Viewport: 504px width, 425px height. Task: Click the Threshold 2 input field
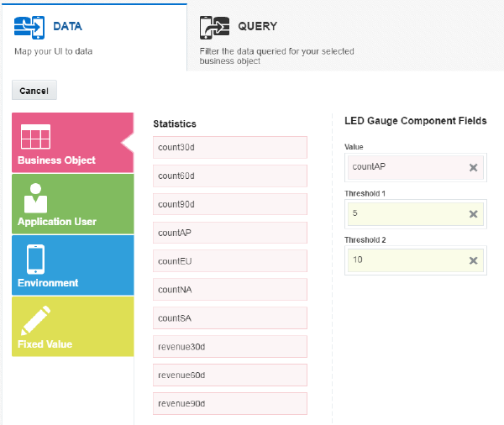click(x=405, y=260)
